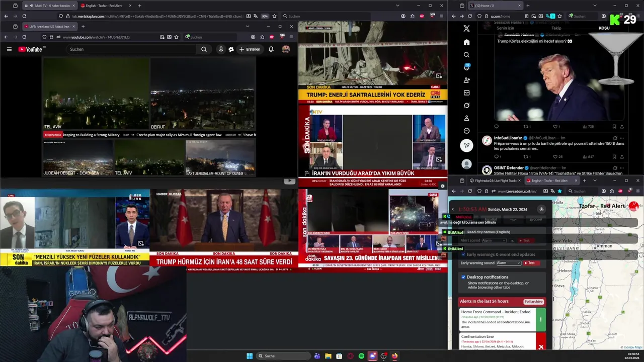Bookmark the YouTube page with star
This screenshot has width=644, height=362.
(x=176, y=37)
